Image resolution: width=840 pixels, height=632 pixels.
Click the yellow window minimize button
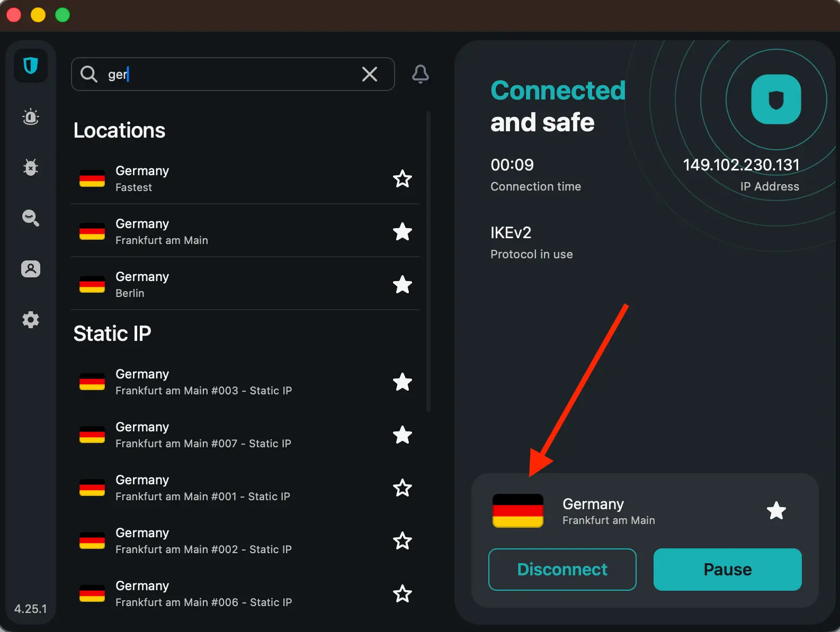[x=38, y=15]
